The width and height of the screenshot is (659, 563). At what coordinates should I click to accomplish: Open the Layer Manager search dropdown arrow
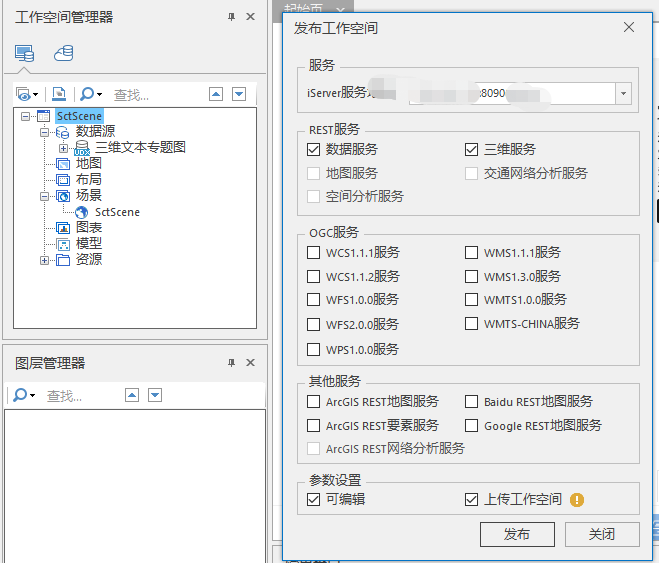(32, 395)
